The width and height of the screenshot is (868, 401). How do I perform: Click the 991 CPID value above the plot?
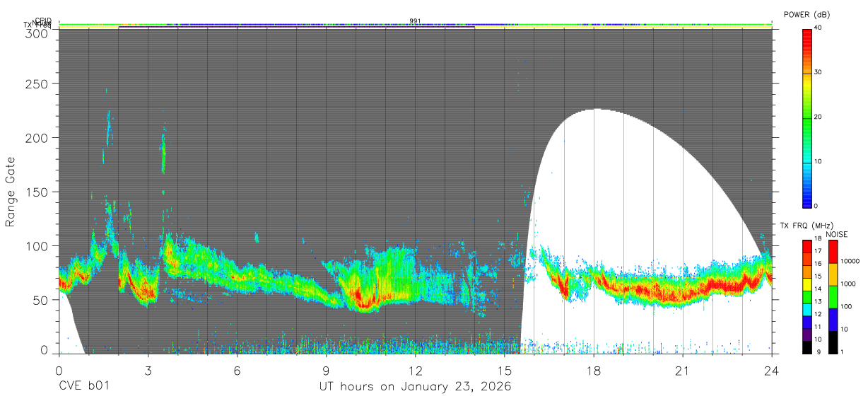pyautogui.click(x=415, y=21)
